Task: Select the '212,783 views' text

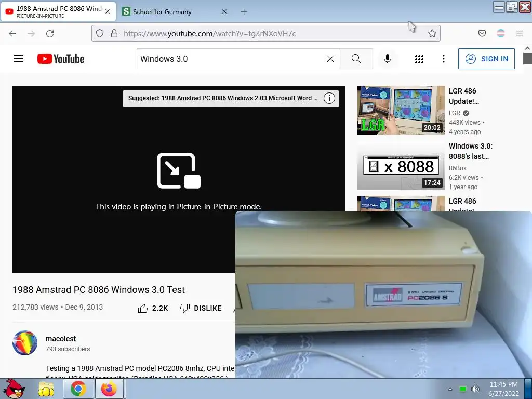Action: [x=35, y=307]
